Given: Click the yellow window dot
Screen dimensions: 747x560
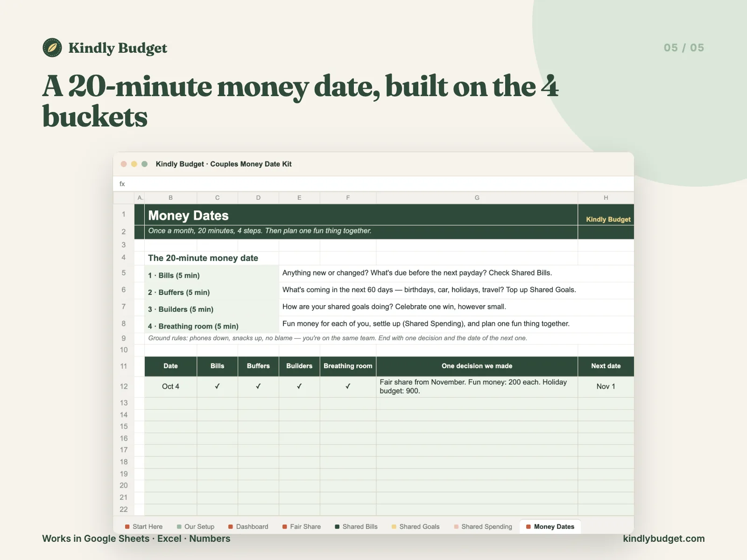Looking at the screenshot, I should pos(134,164).
